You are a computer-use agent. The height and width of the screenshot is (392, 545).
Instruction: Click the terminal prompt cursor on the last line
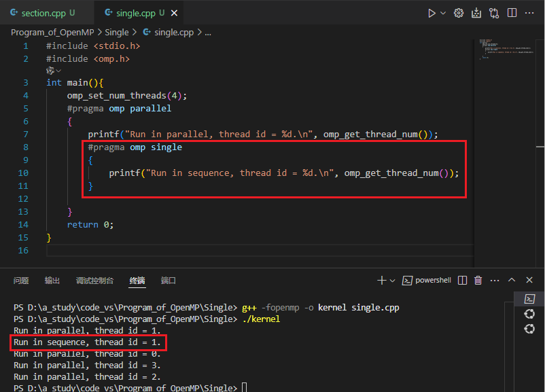click(x=245, y=387)
